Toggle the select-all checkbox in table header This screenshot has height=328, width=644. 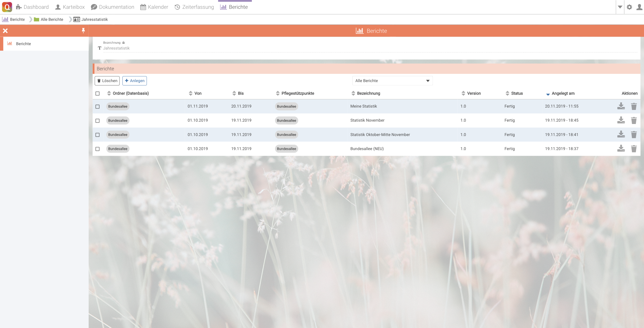(98, 94)
